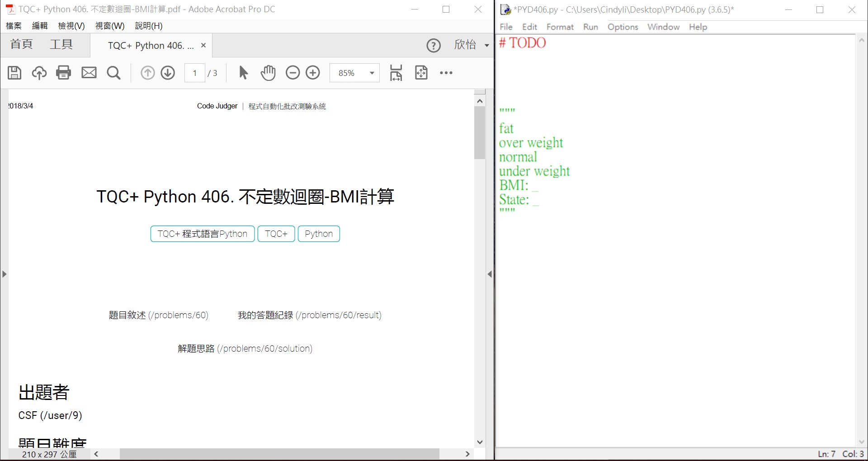Click the page number input field
The image size is (868, 461).
195,73
